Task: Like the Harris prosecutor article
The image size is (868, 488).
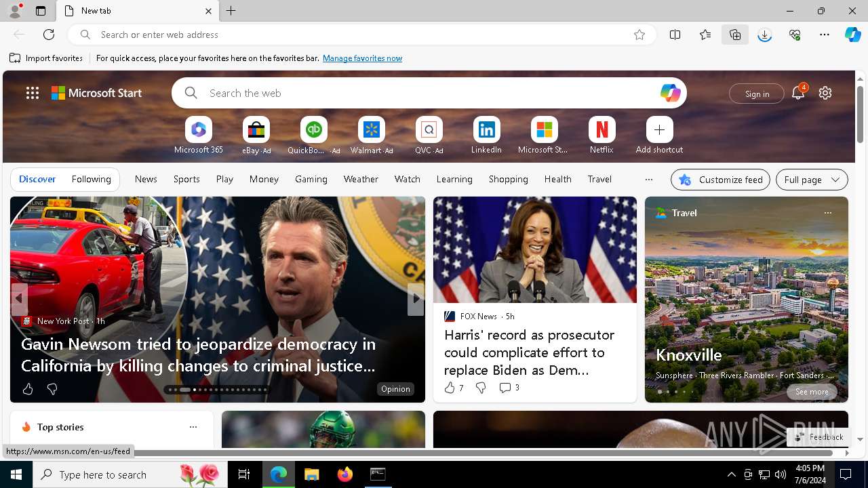Action: [453, 388]
